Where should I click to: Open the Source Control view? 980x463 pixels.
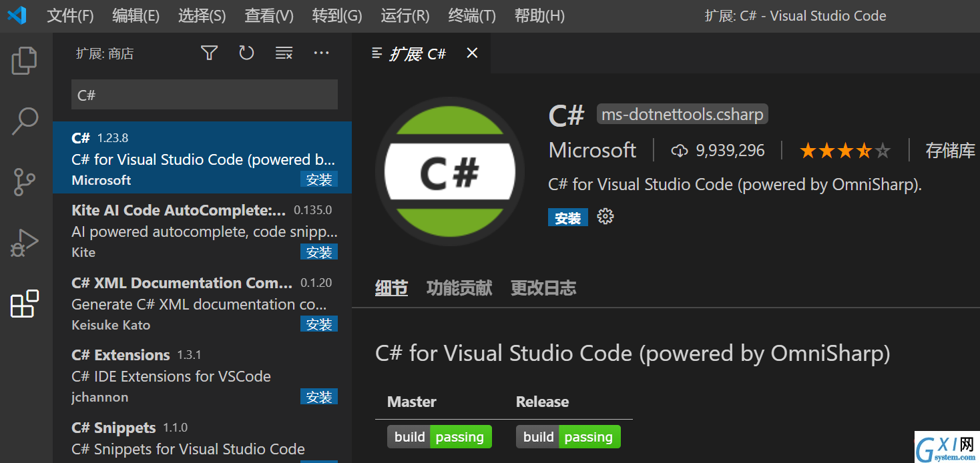coord(25,182)
